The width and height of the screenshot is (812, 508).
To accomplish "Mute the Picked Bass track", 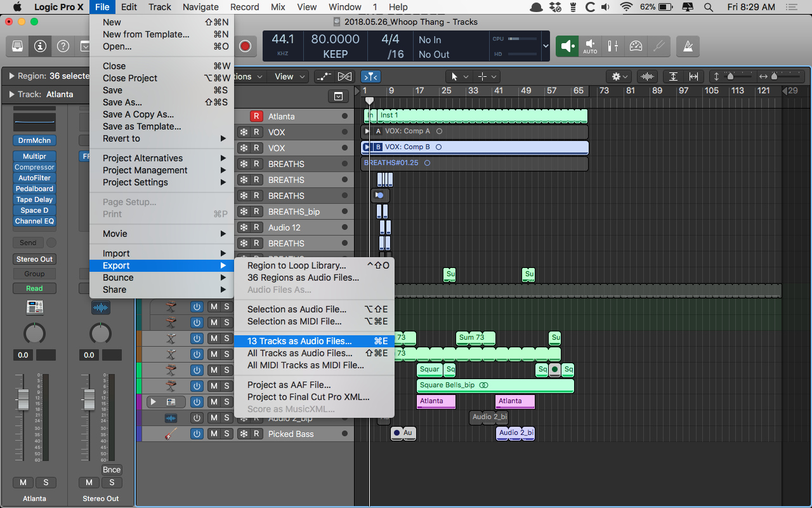I will tap(214, 434).
